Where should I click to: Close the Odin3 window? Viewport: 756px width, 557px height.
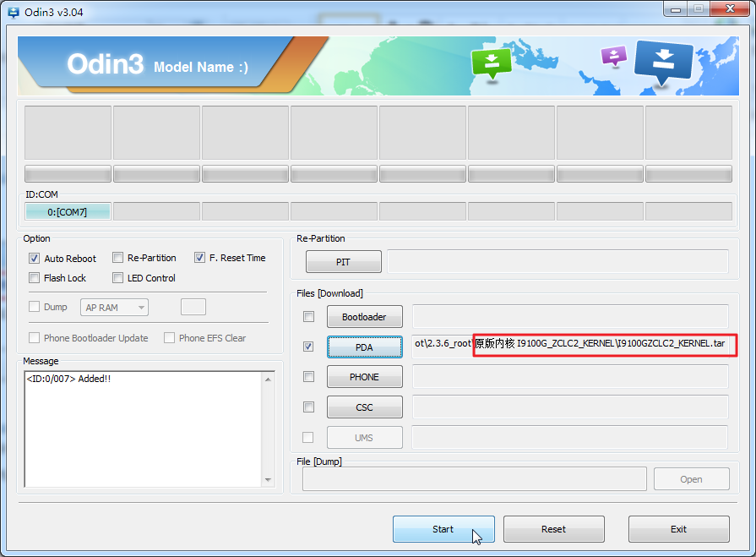coord(730,8)
